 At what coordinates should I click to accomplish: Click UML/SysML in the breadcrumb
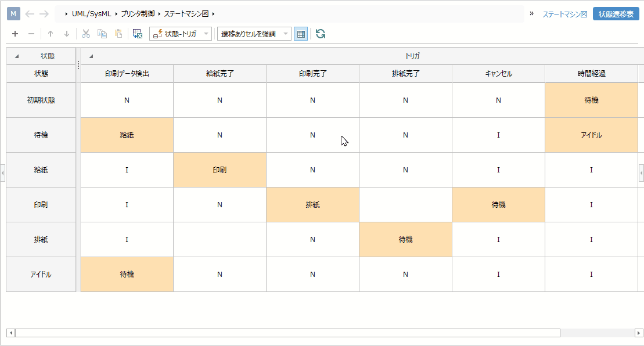pyautogui.click(x=91, y=13)
